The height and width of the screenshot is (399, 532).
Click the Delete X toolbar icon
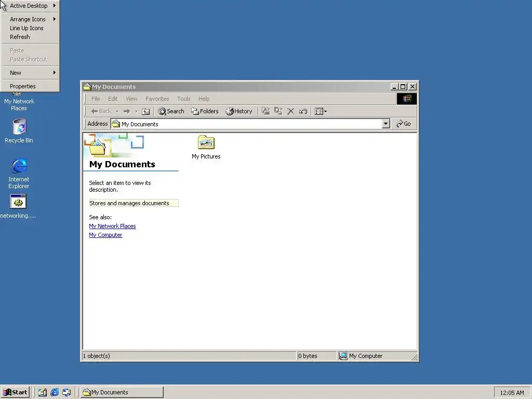[x=290, y=111]
